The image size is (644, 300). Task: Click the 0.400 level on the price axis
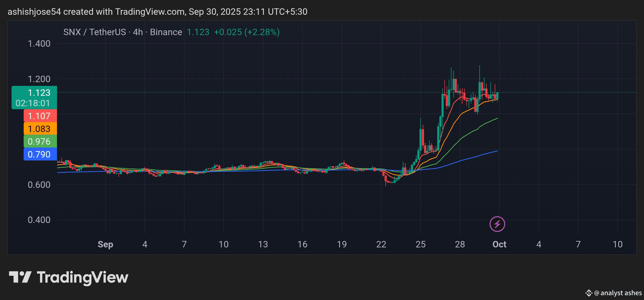39,220
